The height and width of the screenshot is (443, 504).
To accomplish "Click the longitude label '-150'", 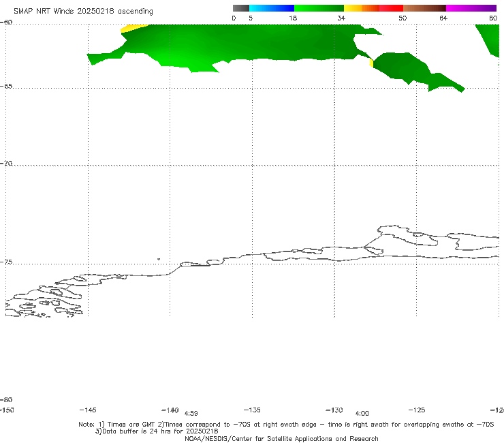I will coord(7,410).
